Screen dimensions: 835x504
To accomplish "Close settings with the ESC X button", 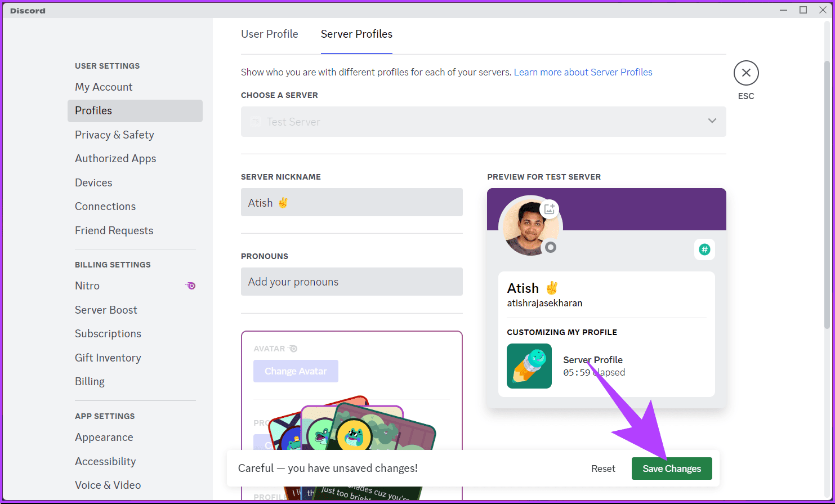I will point(746,73).
